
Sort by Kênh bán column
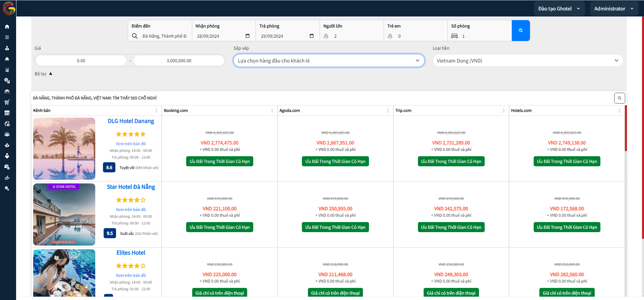click(156, 111)
